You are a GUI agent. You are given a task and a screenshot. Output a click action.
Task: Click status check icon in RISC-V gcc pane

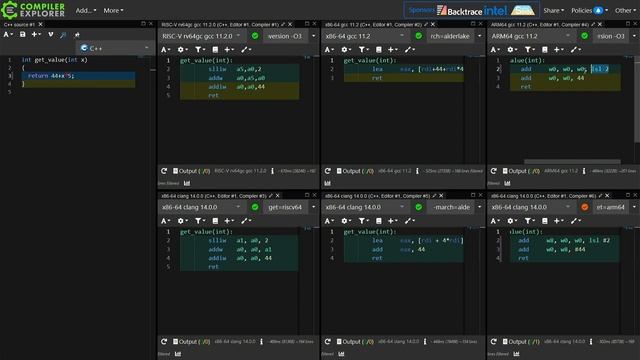(255, 36)
